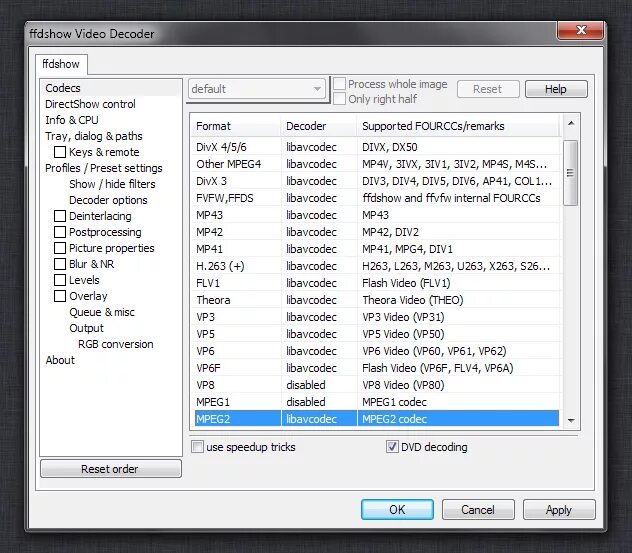Tick the Picture properties checkbox
The image size is (632, 553).
point(60,248)
